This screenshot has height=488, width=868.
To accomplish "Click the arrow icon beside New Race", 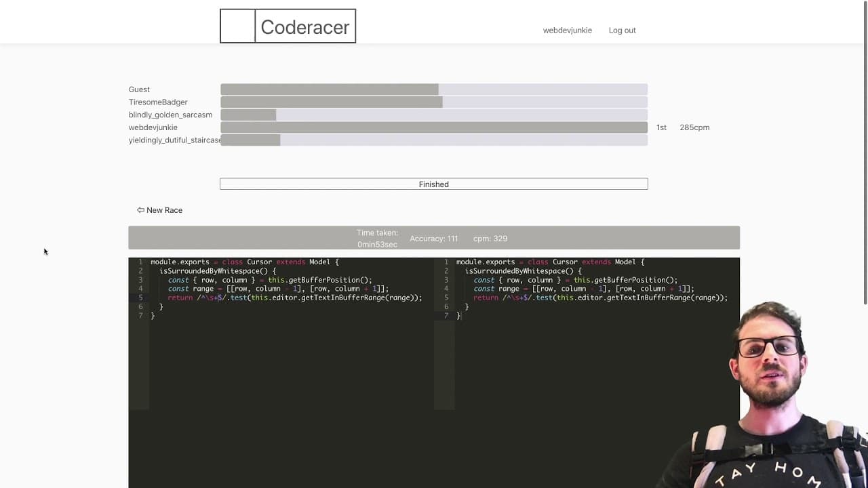I will pos(140,210).
